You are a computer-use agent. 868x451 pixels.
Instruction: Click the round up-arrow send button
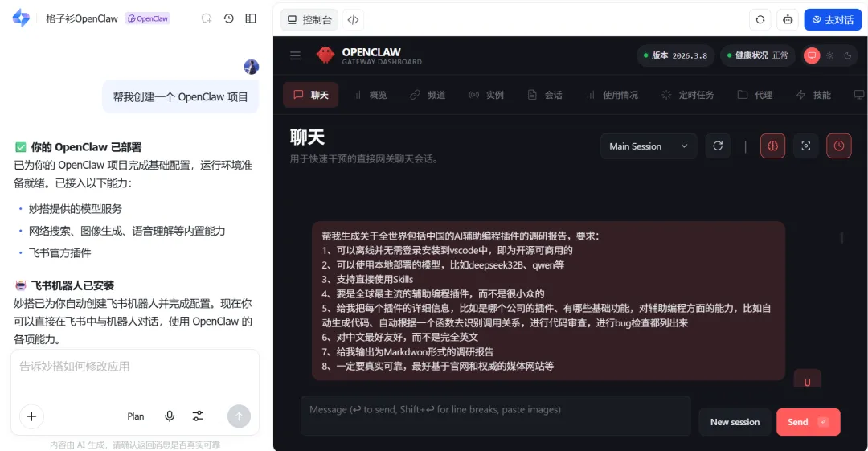(240, 416)
